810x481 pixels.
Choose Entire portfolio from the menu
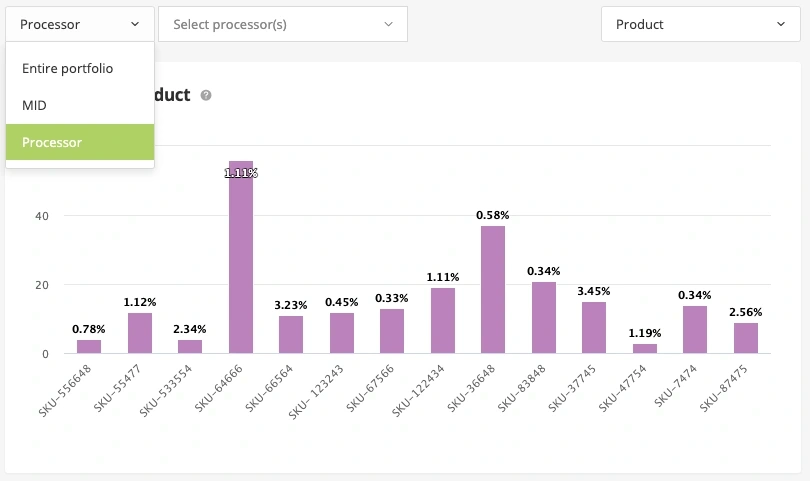pyautogui.click(x=68, y=69)
